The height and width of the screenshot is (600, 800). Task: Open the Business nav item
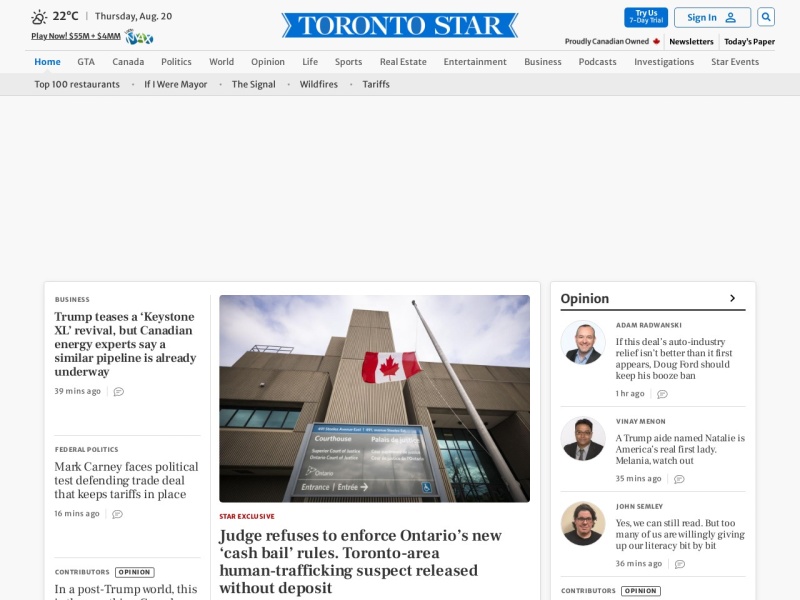(543, 62)
